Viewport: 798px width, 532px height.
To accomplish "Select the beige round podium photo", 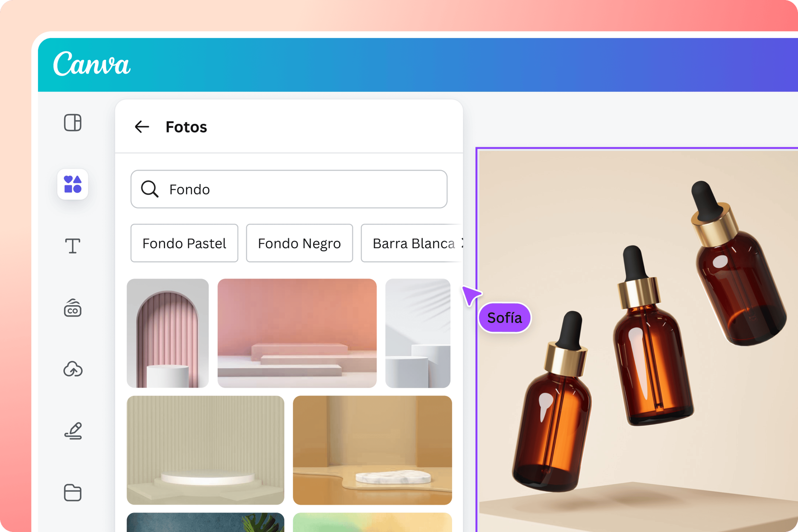I will click(x=206, y=450).
